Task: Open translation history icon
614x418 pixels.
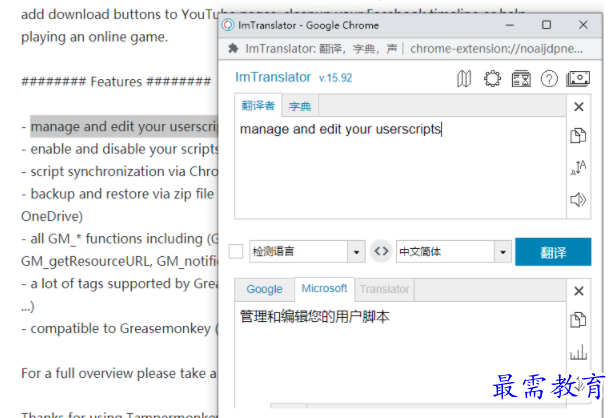Action: point(521,79)
